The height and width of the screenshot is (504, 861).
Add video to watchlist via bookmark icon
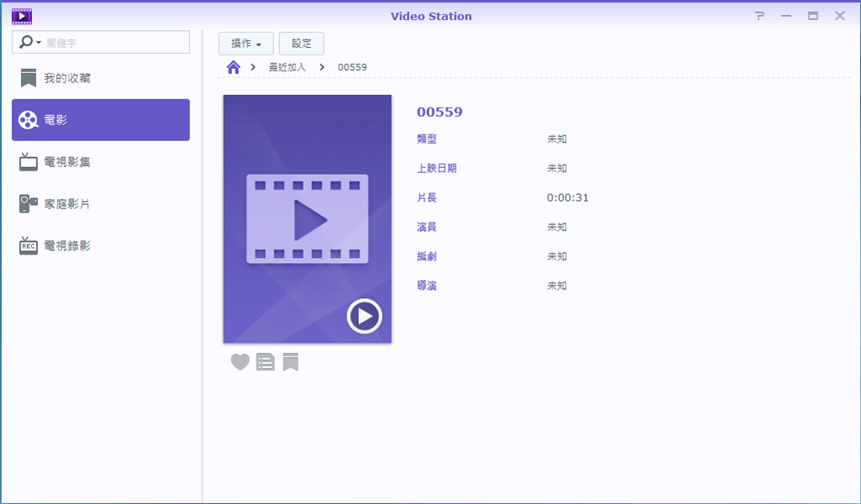point(290,362)
